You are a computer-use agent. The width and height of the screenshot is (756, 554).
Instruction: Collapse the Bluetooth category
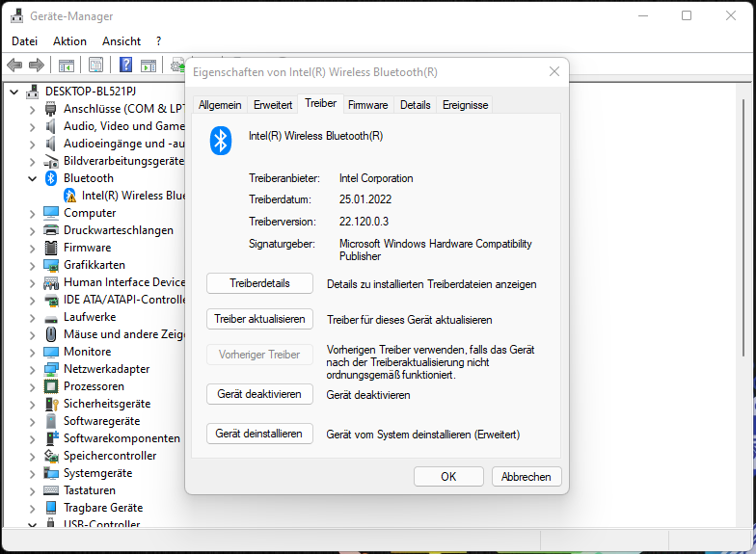[33, 179]
